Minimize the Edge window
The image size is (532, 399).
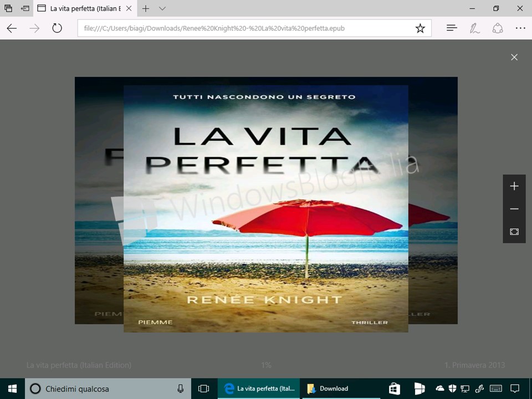(x=473, y=8)
